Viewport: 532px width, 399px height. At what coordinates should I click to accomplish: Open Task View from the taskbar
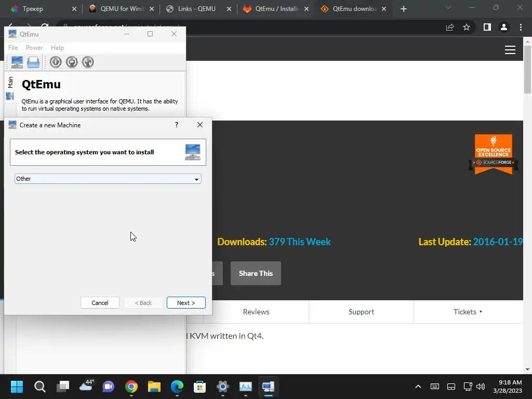pyautogui.click(x=63, y=387)
